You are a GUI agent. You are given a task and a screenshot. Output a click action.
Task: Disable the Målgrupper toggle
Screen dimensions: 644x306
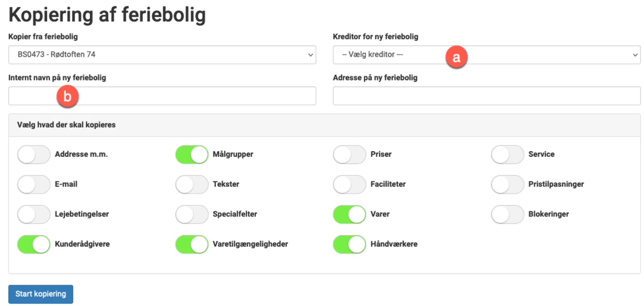click(192, 154)
